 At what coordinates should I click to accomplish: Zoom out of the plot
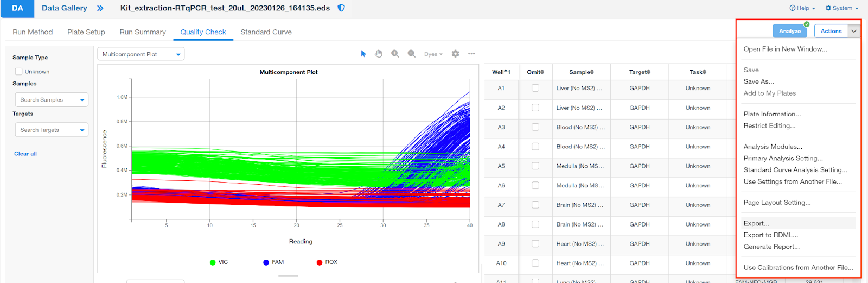click(411, 54)
